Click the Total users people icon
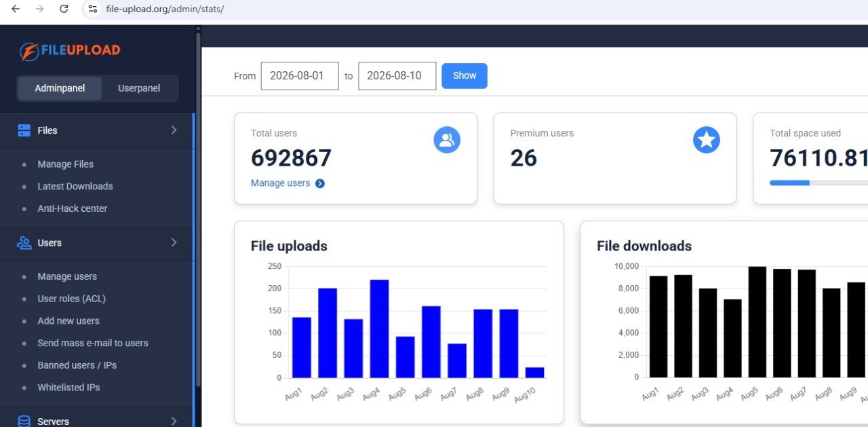The width and height of the screenshot is (868, 427). coord(447,140)
